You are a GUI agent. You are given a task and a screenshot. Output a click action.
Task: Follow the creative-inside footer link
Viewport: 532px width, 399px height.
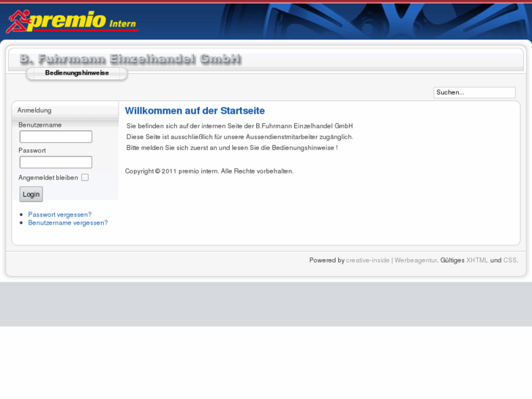pos(367,261)
